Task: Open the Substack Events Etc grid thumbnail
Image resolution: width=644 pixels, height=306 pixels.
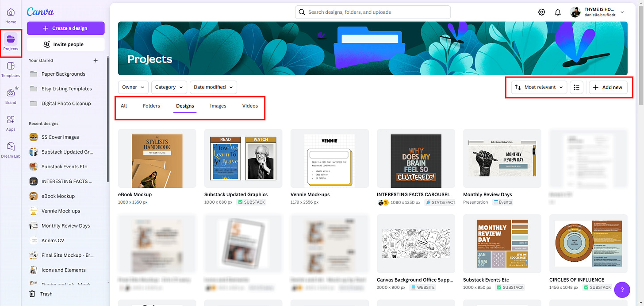Action: pyautogui.click(x=502, y=244)
